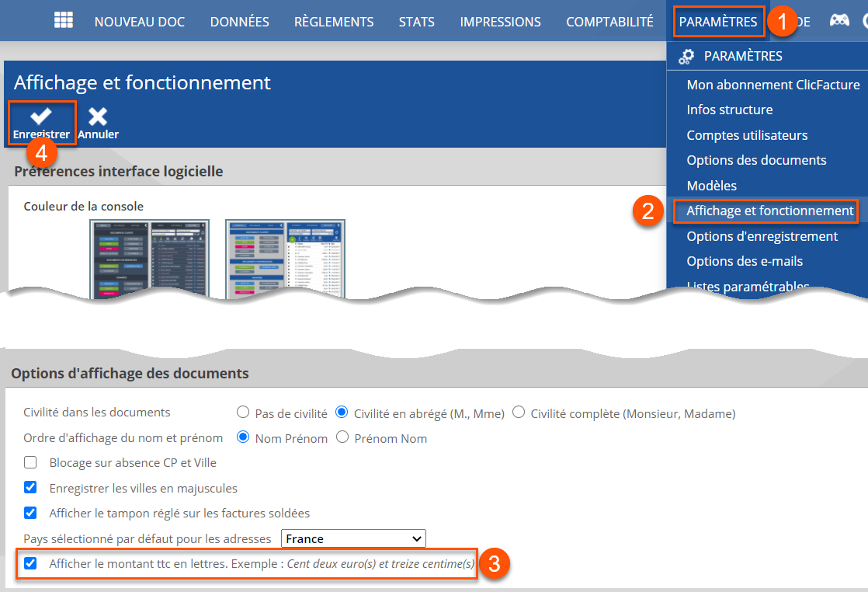868x592 pixels.
Task: Open the NOUVEAU DOC menu
Action: coord(140,22)
